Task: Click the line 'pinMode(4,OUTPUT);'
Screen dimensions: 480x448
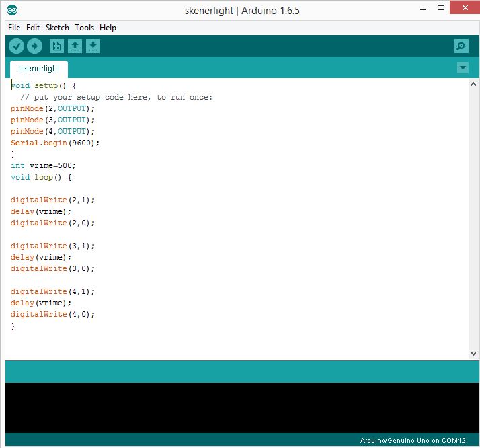Action: (x=52, y=131)
